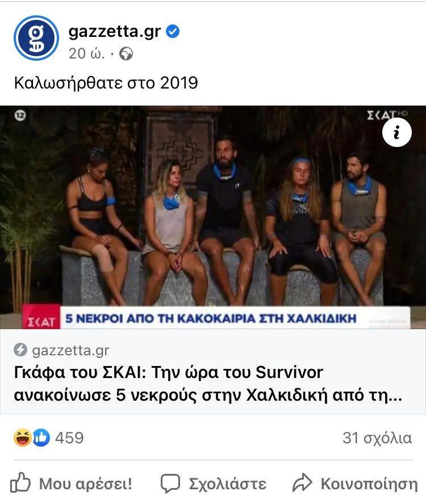Open the gazzetta.gr page name
This screenshot has width=426, height=504.
coord(115,32)
